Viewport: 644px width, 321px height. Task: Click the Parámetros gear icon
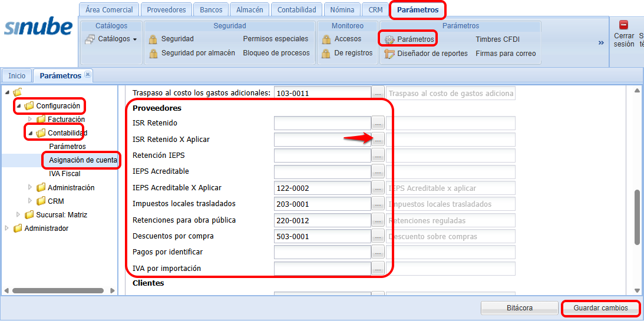[389, 39]
